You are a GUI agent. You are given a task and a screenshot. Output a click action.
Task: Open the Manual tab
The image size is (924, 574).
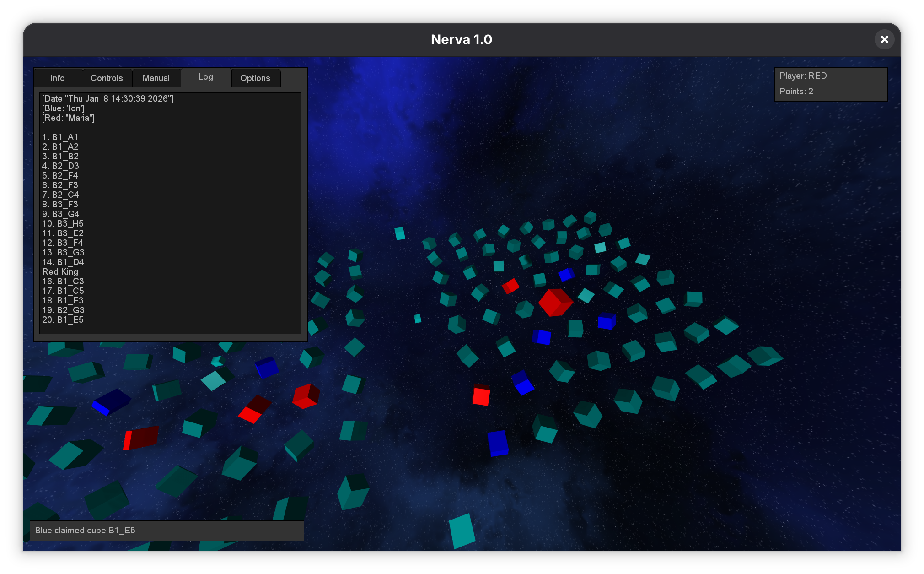[156, 78]
